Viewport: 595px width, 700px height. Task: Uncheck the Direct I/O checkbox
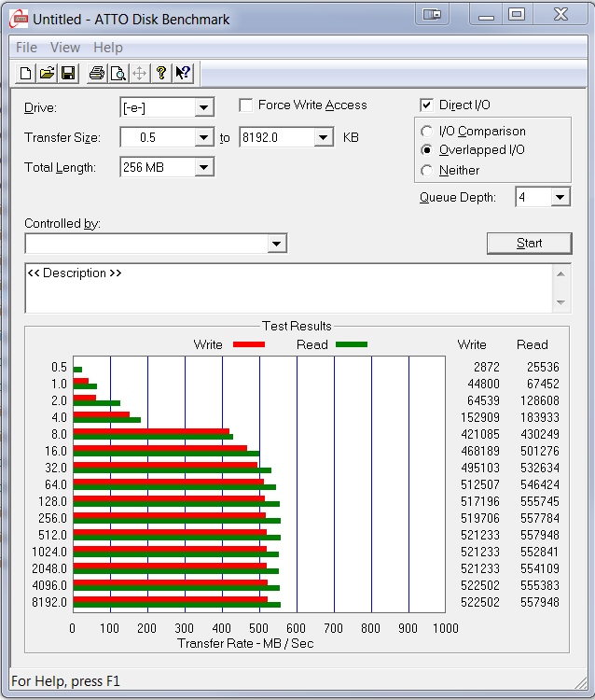pos(427,105)
